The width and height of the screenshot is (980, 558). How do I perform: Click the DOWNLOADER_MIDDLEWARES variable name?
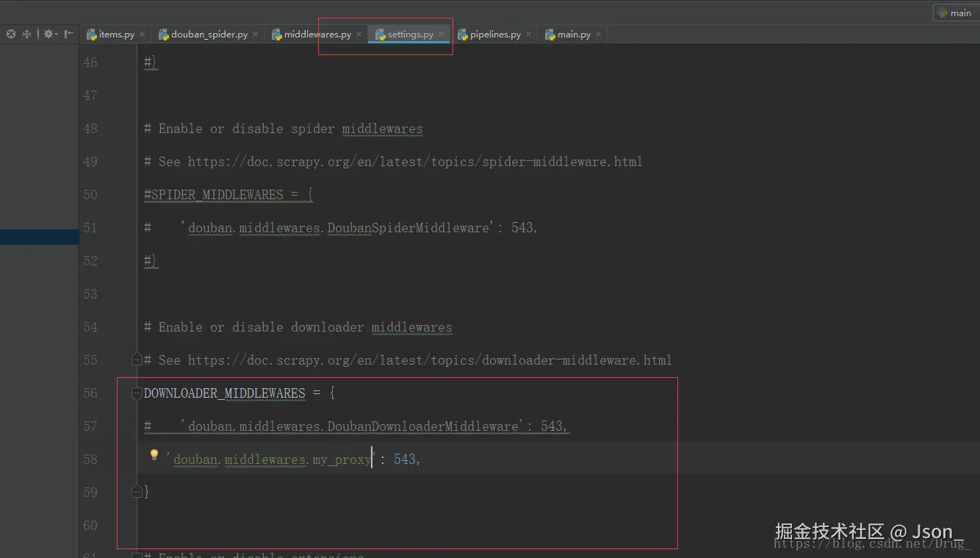pos(225,393)
